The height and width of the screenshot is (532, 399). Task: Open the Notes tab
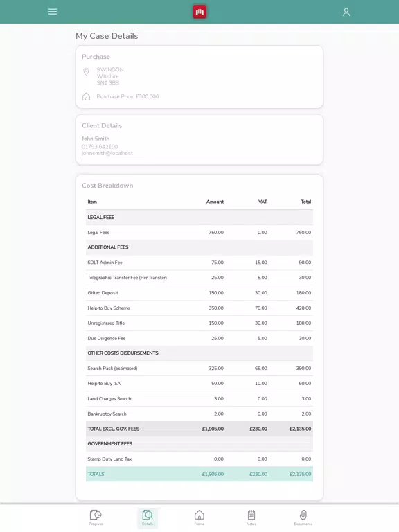coord(251,517)
